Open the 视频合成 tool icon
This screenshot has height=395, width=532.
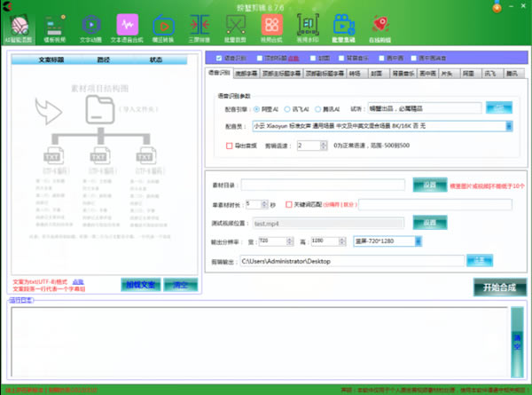click(x=271, y=26)
